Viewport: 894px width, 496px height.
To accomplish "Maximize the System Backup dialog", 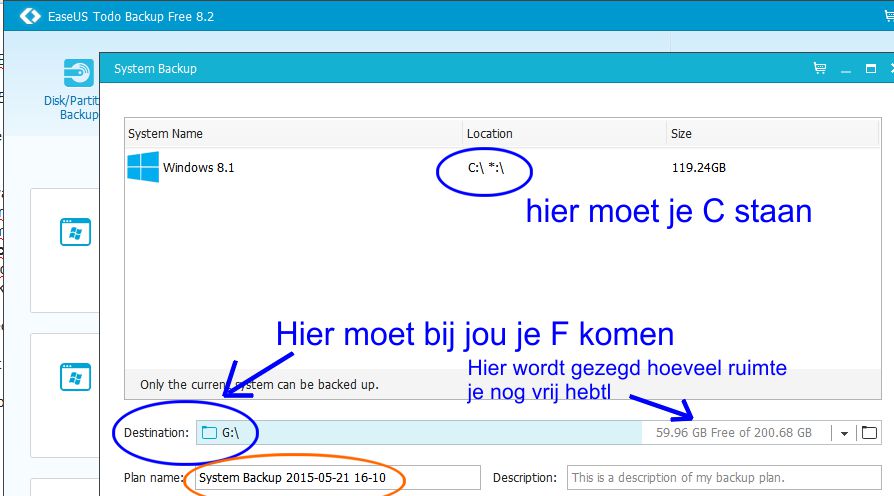I will pos(871,69).
